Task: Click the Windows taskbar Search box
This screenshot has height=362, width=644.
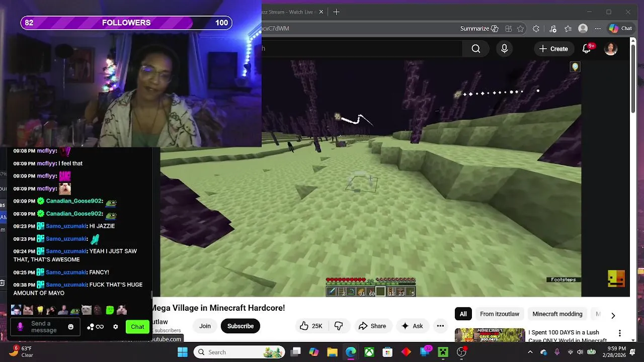Action: click(x=239, y=352)
